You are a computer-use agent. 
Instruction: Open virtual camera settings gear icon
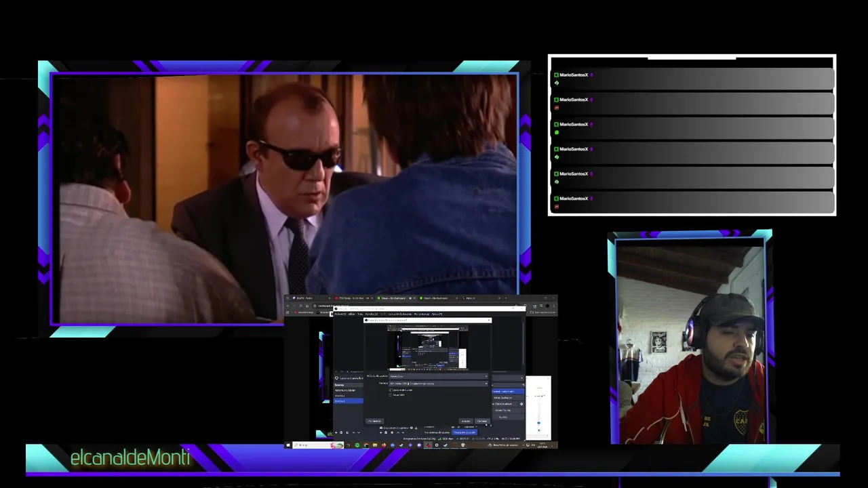tap(521, 404)
